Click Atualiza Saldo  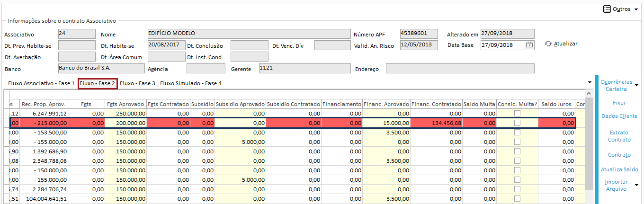pos(619,169)
